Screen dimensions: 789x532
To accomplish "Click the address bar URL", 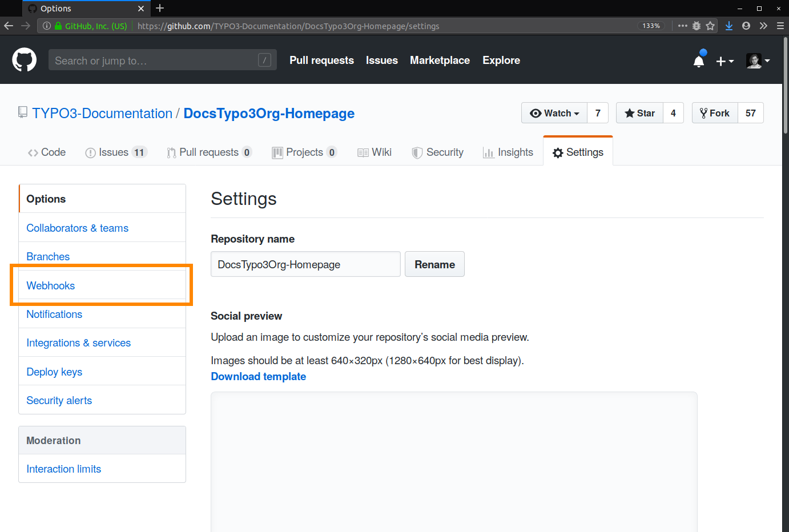I will [x=288, y=26].
